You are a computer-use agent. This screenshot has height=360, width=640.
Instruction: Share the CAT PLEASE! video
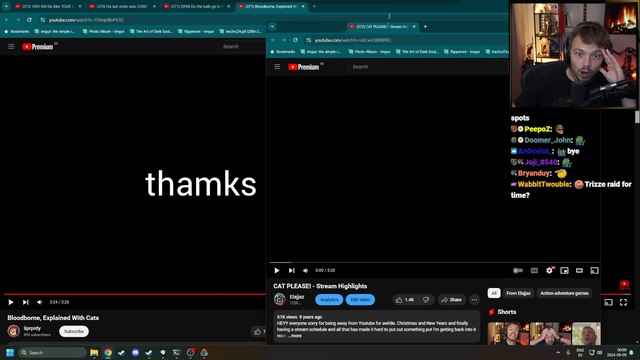click(x=451, y=300)
